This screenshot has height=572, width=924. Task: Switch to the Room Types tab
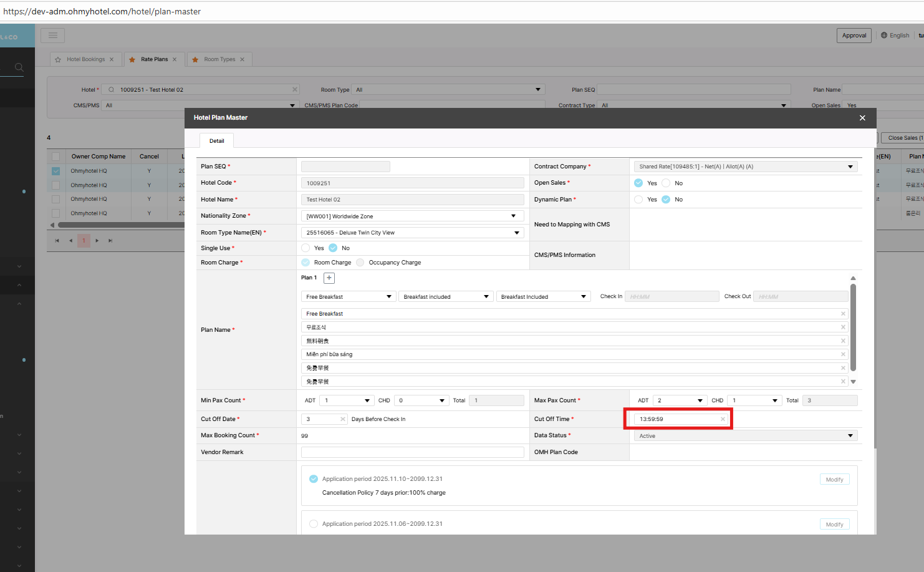click(219, 60)
